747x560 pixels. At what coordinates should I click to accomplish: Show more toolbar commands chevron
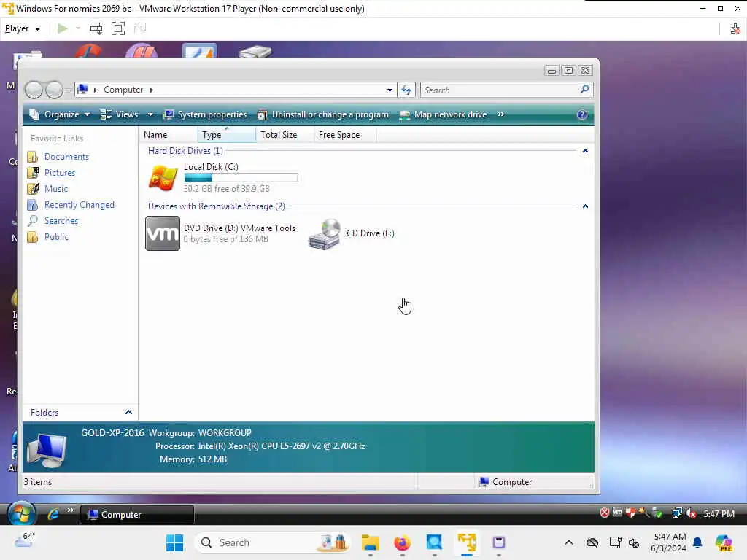500,114
